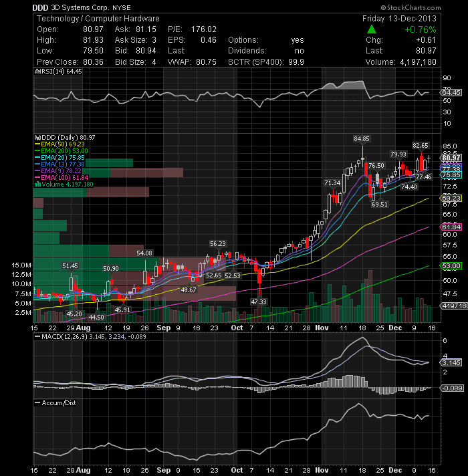This screenshot has width=468, height=476.
Task: Click the Volume 4,197,180 in quote header
Action: 418,62
